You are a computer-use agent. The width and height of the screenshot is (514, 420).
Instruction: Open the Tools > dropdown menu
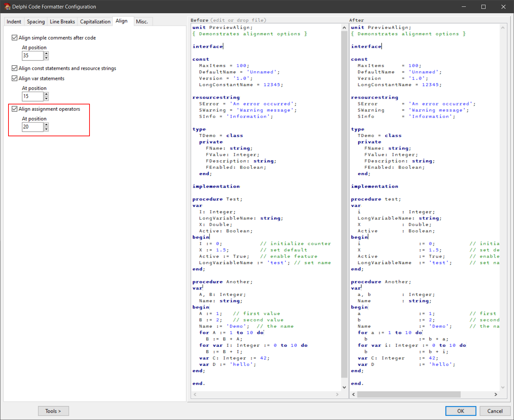pos(53,411)
